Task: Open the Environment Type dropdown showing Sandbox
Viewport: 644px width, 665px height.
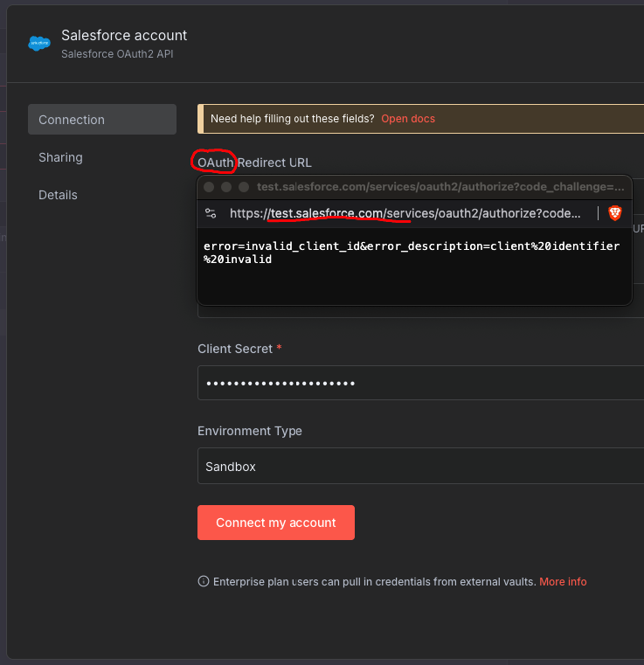Action: coord(419,467)
